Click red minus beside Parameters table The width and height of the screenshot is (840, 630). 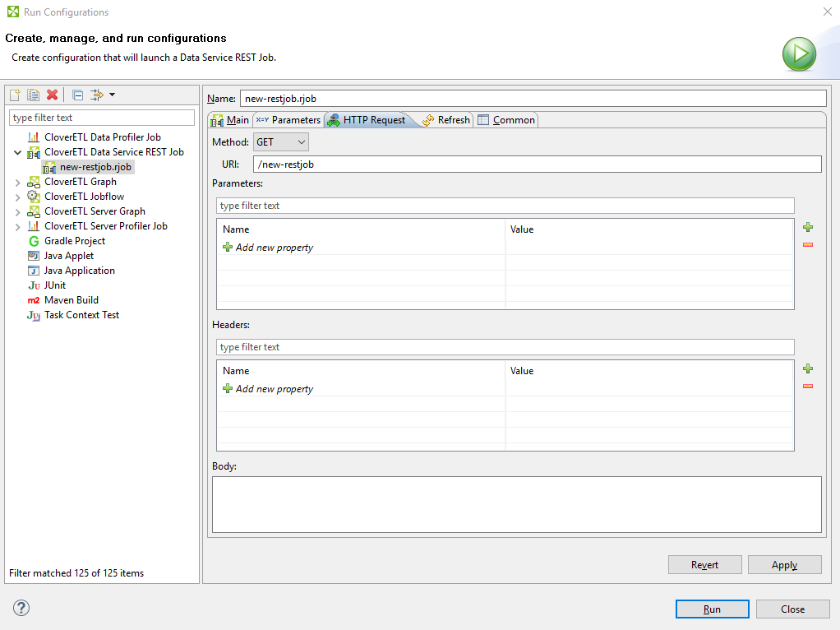(808, 245)
